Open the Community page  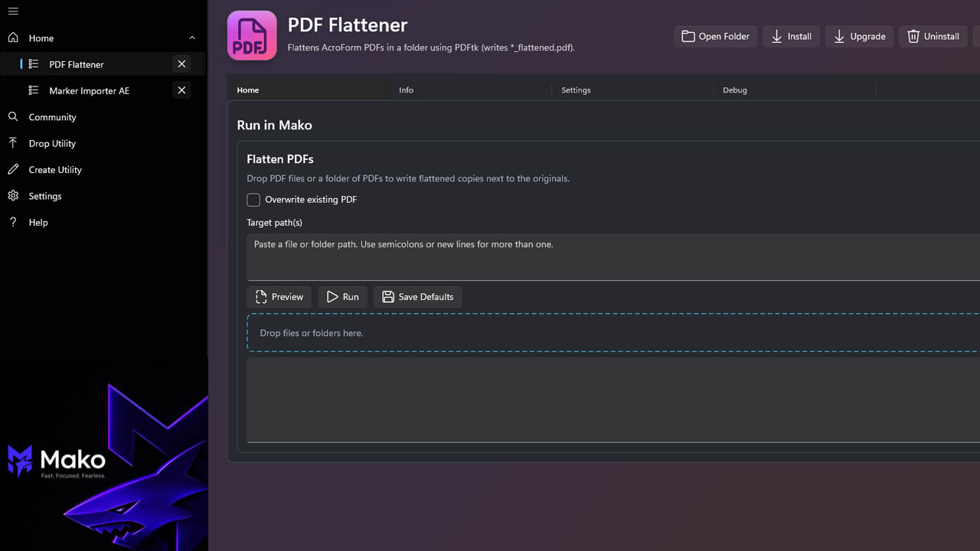pos(103,117)
